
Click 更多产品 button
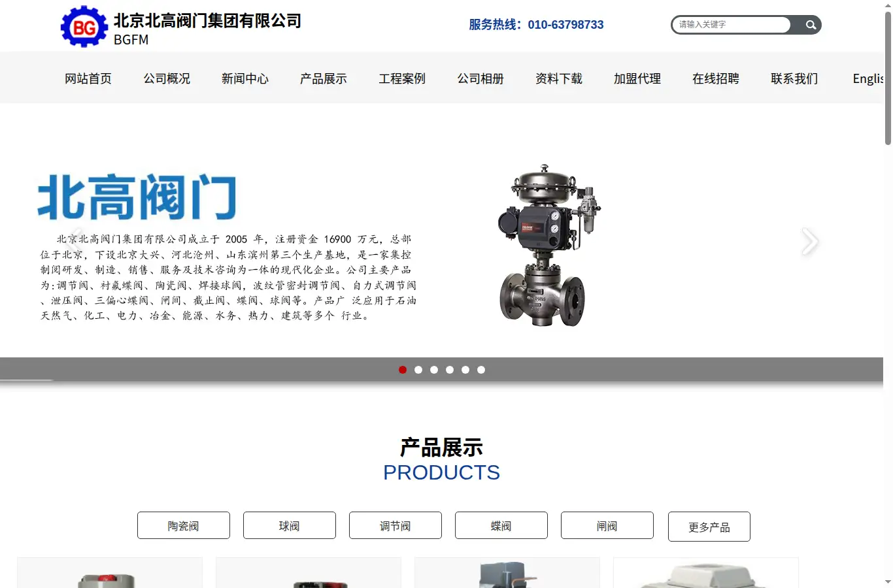click(x=709, y=527)
